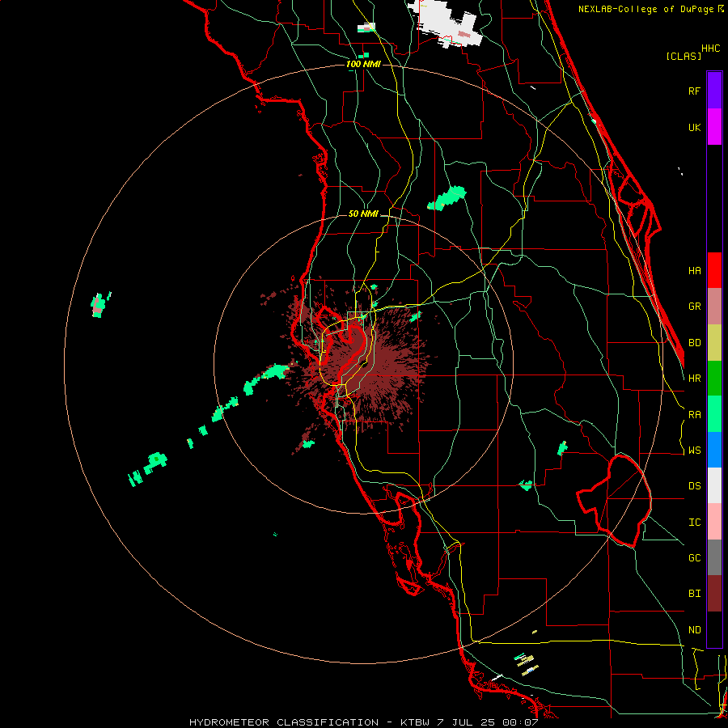
Task: Click the HR legend label
Action: (x=694, y=379)
